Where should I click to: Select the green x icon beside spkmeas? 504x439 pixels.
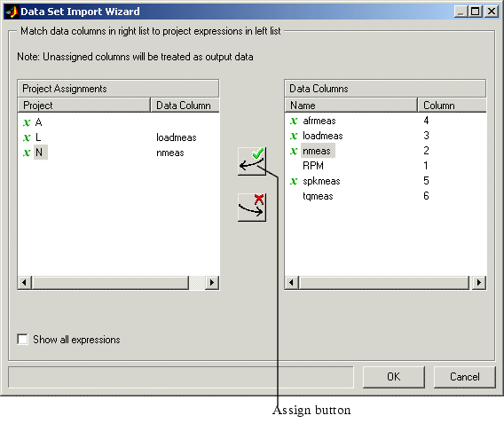click(x=294, y=181)
